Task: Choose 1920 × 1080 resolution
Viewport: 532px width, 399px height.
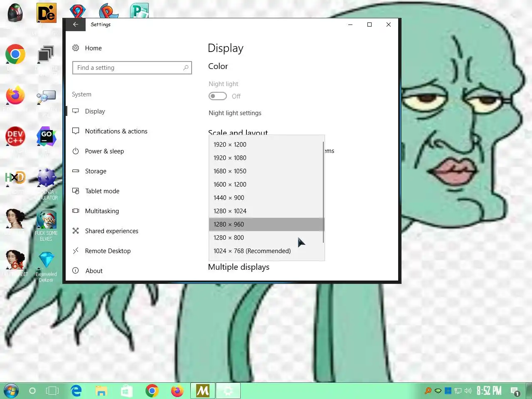Action: click(266, 158)
